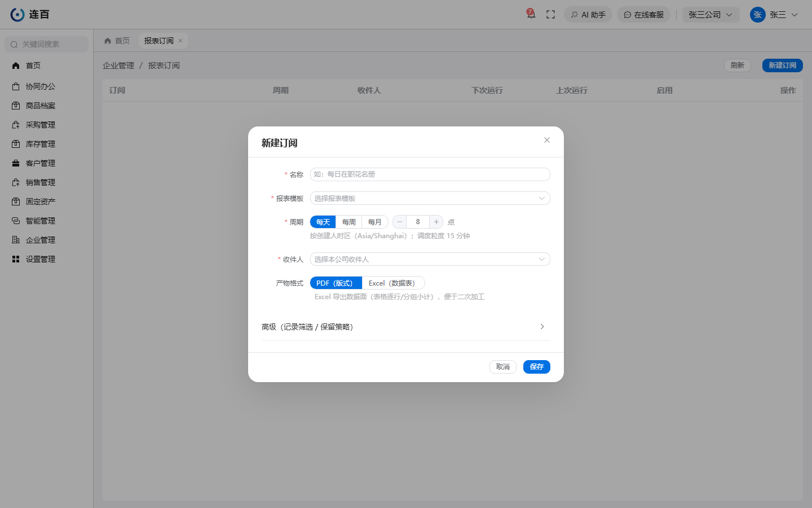This screenshot has width=812, height=508.
Task: Expand 高级（记录筛选 / 保留策略）section
Action: pos(406,327)
